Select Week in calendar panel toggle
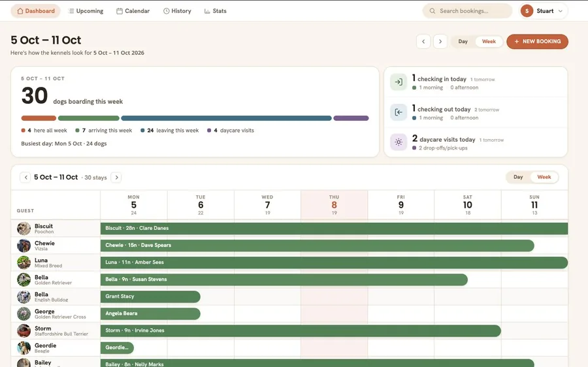This screenshot has height=367, width=588. coord(544,177)
